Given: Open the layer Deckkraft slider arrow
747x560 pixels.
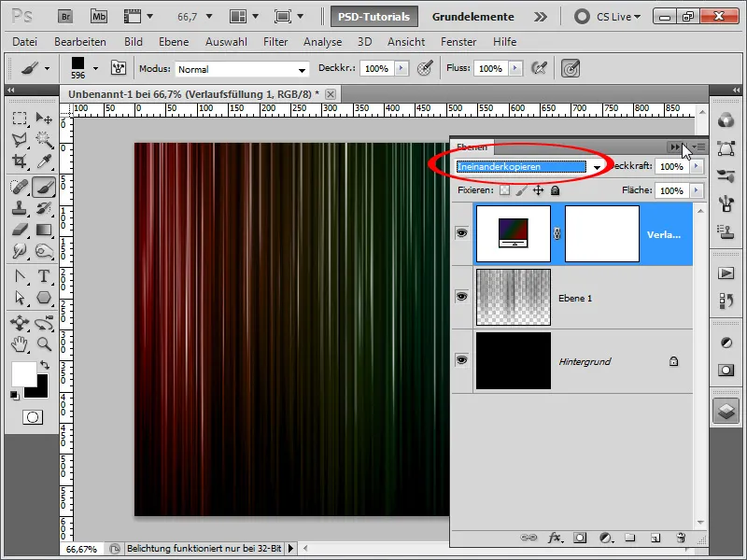Looking at the screenshot, I should click(697, 166).
